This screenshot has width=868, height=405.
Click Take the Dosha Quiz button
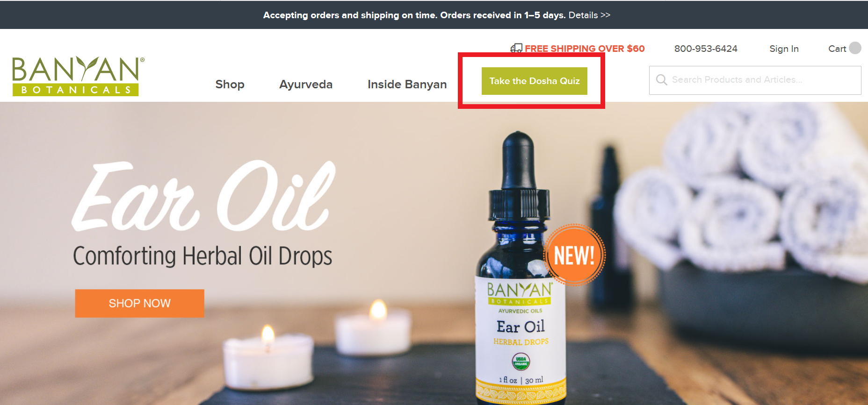pos(535,81)
